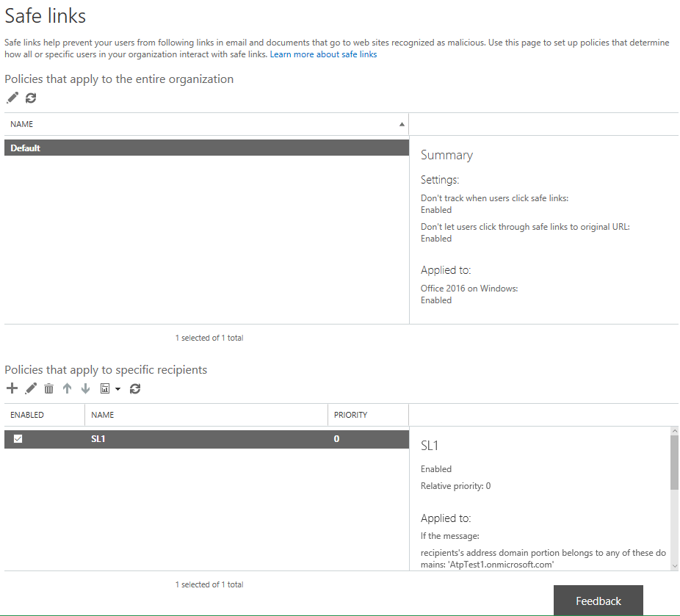Click the 'Safe links' page title
680x616 pixels.
45,16
